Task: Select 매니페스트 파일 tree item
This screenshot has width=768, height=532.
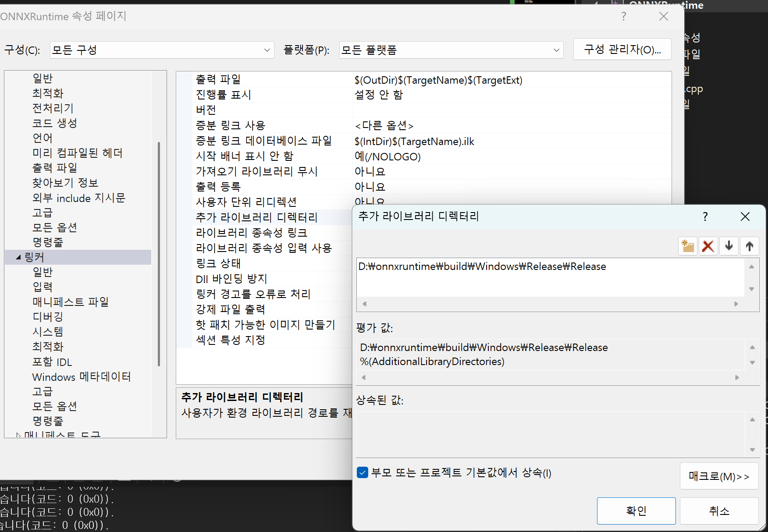Action: point(71,302)
